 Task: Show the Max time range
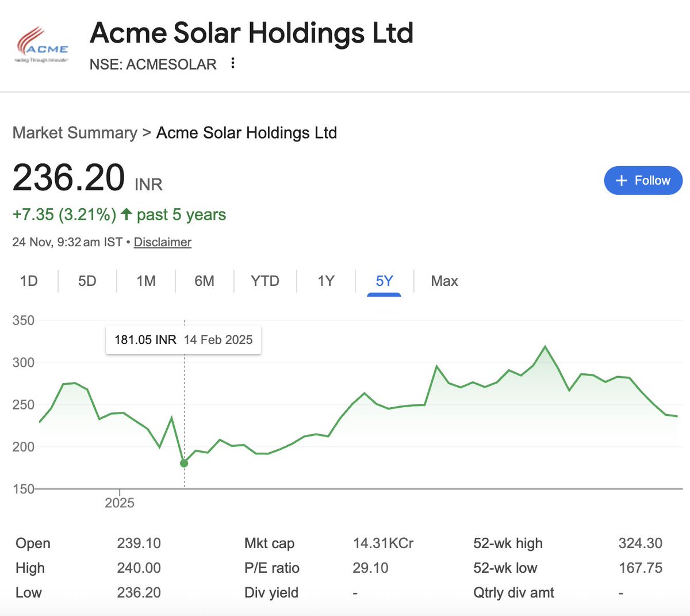point(444,281)
